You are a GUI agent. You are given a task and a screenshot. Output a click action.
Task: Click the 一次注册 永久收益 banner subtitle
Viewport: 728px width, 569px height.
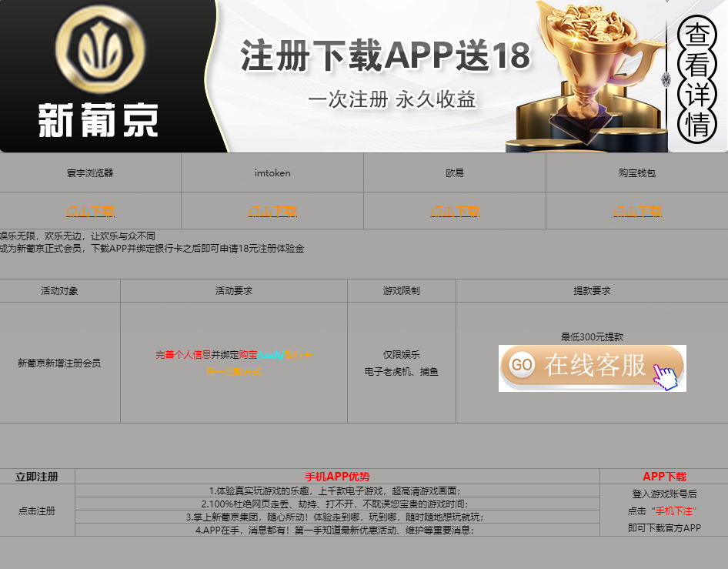[x=392, y=99]
